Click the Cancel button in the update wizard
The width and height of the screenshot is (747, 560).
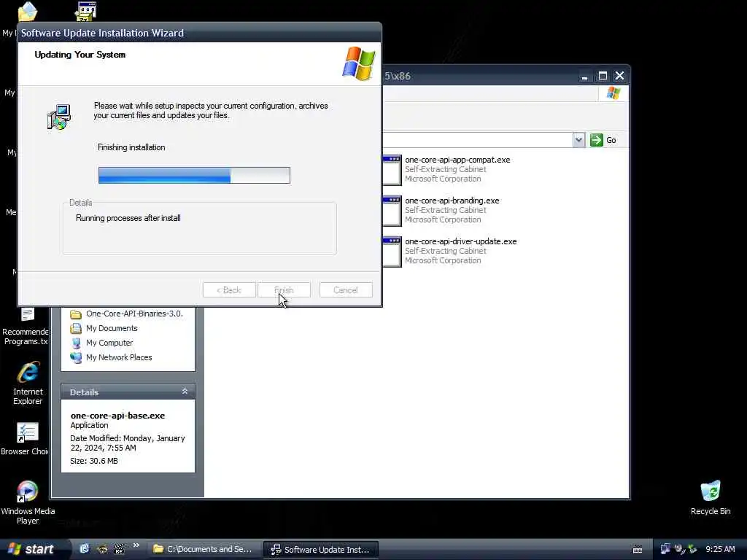[346, 290]
